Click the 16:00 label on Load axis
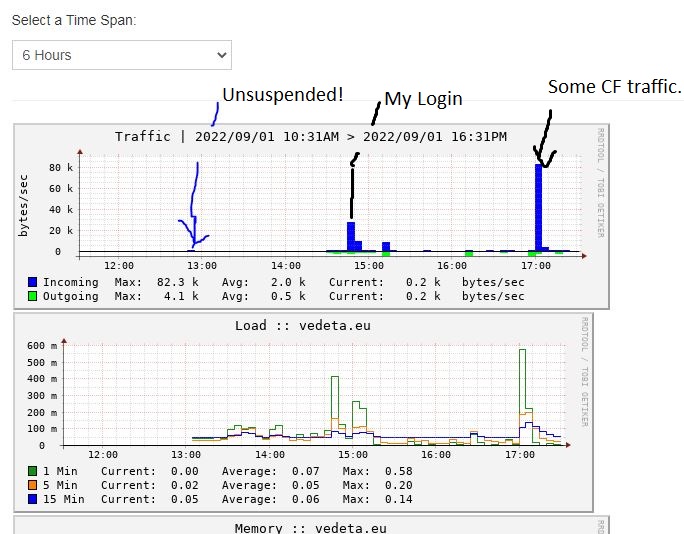The height and width of the screenshot is (534, 684). [436, 455]
